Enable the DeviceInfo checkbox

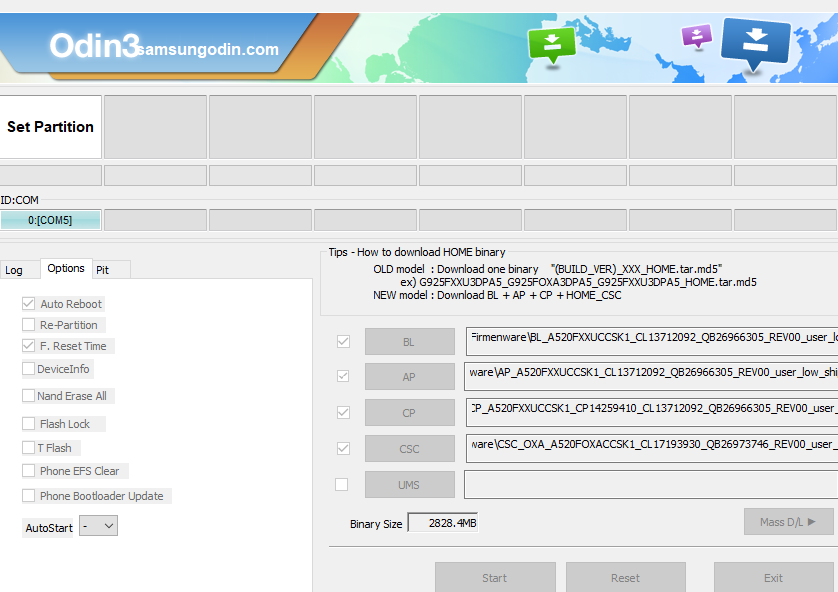click(x=28, y=369)
